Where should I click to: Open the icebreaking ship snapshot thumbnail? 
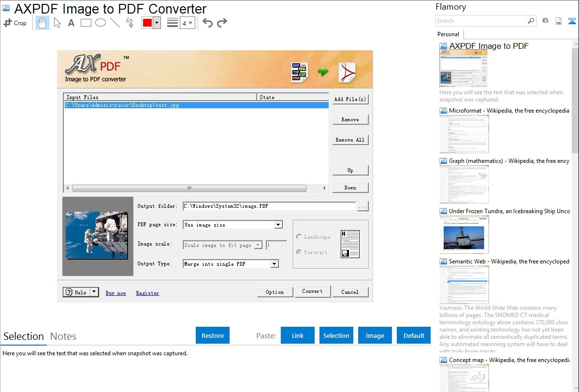coord(464,234)
